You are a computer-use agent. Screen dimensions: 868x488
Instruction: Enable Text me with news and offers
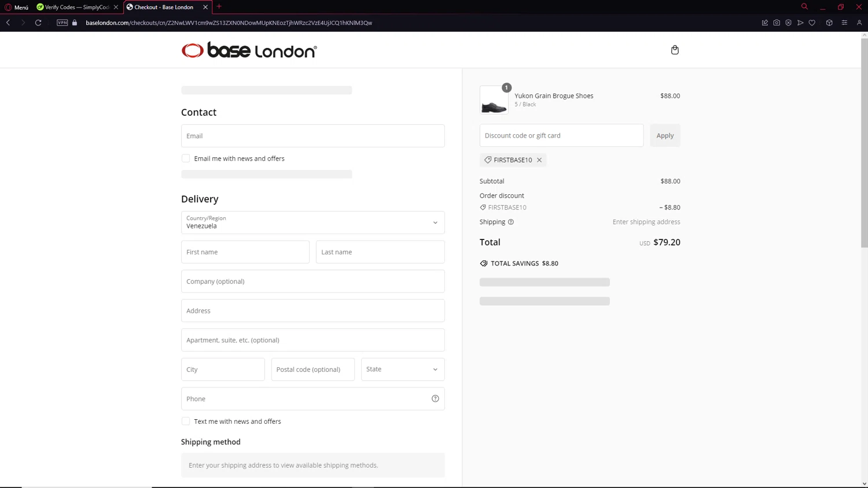click(x=186, y=422)
